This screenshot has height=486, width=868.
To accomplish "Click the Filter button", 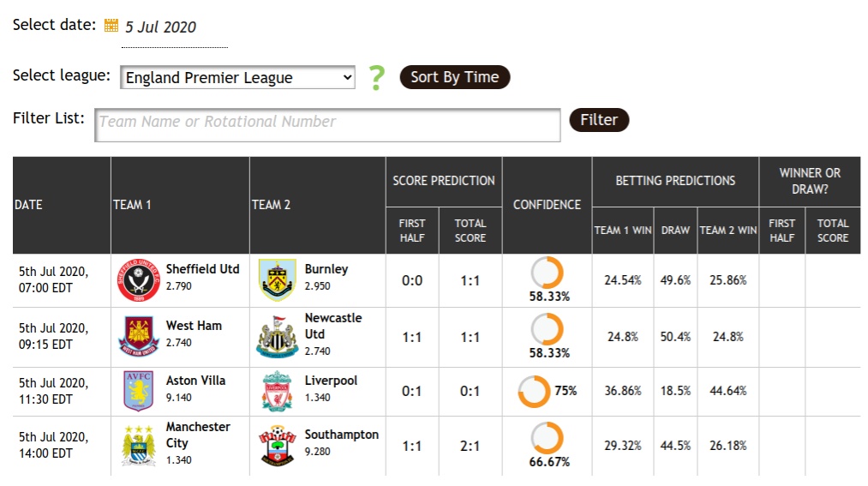I will coord(599,119).
